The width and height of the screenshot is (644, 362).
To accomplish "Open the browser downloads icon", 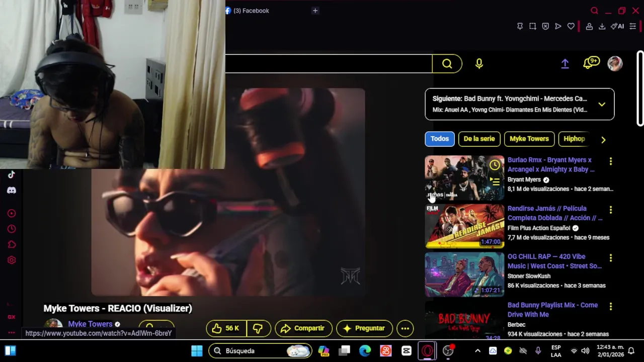I will (602, 26).
